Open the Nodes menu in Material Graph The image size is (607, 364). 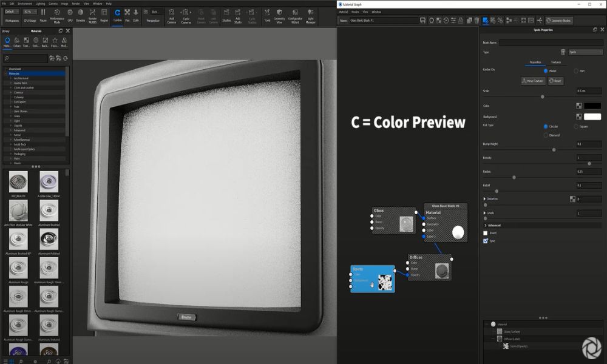(355, 12)
